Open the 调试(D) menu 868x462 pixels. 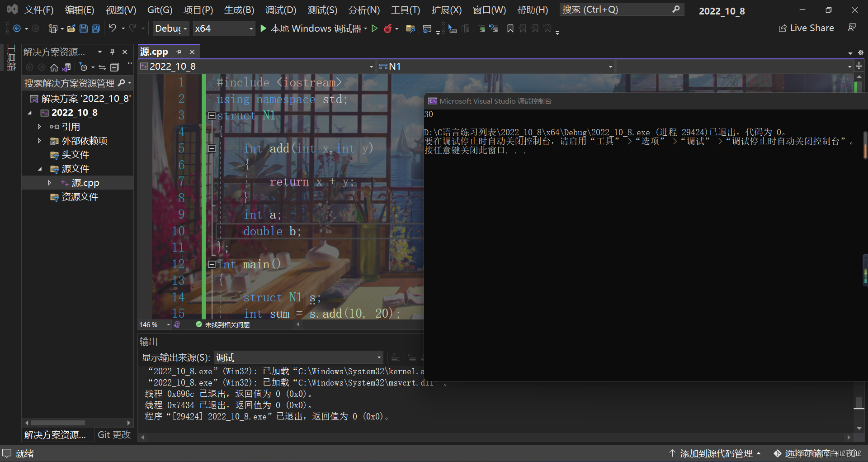tap(281, 10)
